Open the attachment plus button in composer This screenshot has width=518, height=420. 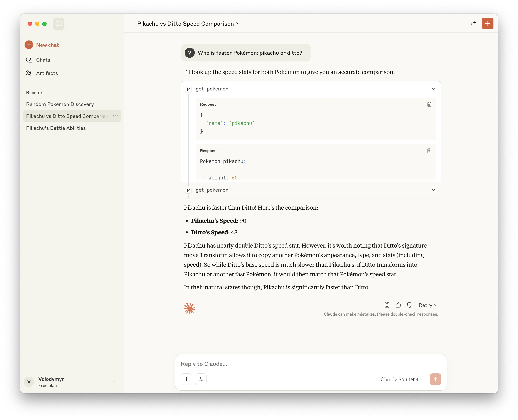click(x=186, y=379)
